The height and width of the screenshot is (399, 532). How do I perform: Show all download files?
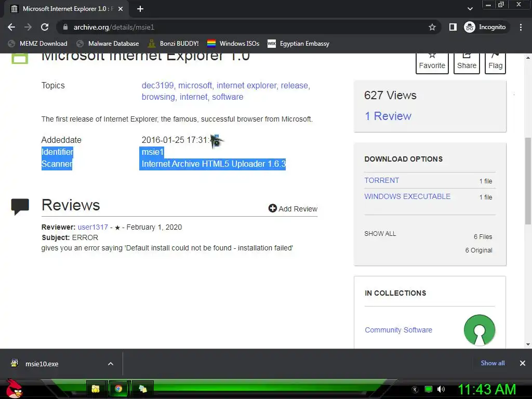point(380,234)
